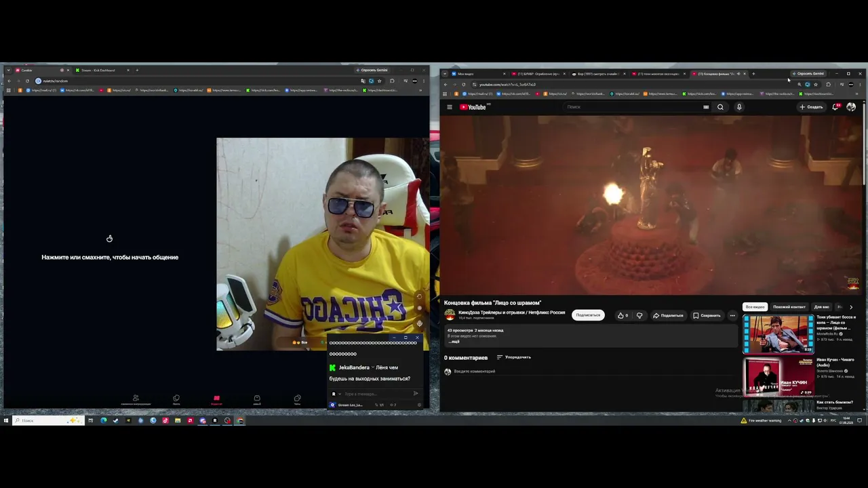Start YouTube voice search with microphone
Screen dimensions: 868x488
pos(739,107)
